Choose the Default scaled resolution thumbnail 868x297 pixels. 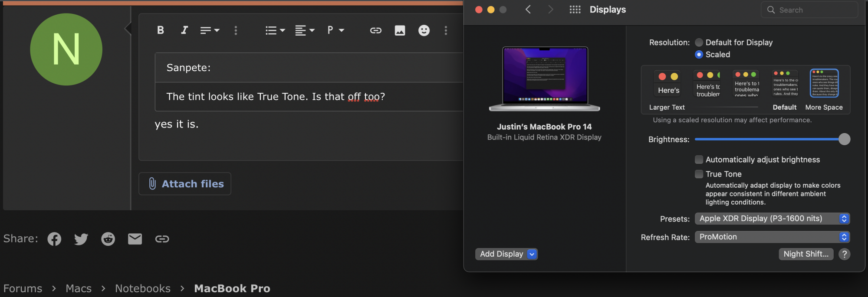click(x=785, y=83)
